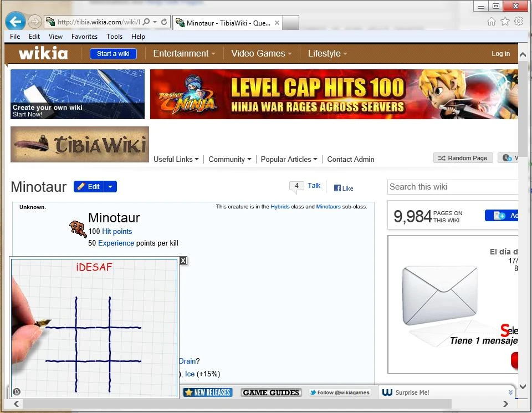Screen dimensions: 532x413
Task: Click the Level Cap Hits 100 banner
Action: pyautogui.click(x=334, y=94)
